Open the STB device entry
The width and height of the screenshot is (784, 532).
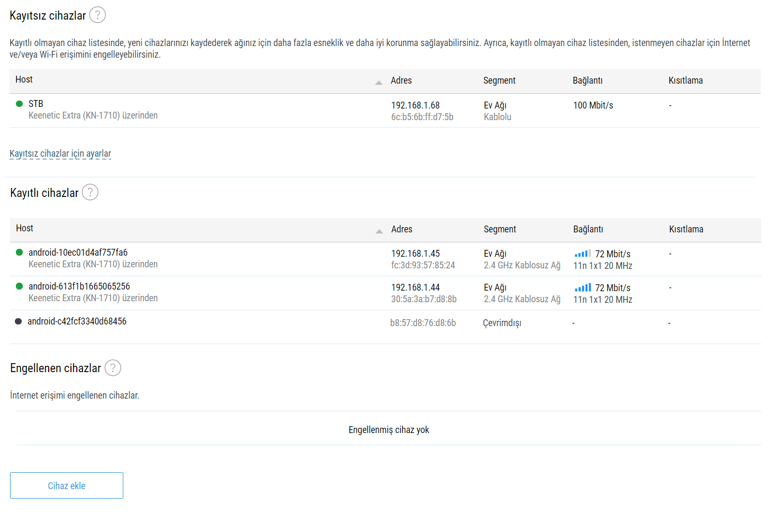tap(36, 104)
